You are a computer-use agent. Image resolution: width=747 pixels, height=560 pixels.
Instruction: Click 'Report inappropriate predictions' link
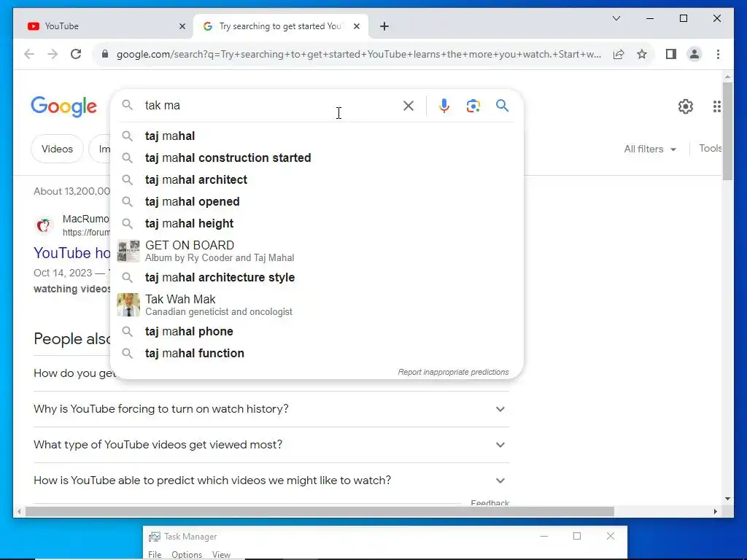pos(453,372)
